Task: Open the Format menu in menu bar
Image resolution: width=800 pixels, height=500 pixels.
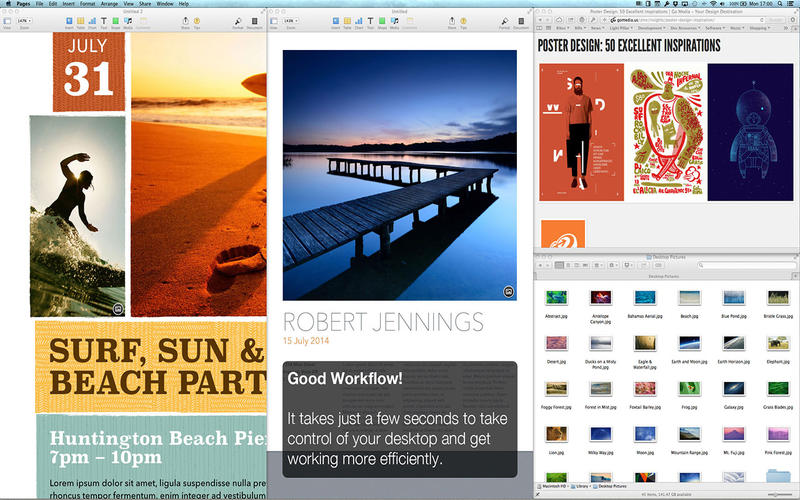Action: point(87,4)
